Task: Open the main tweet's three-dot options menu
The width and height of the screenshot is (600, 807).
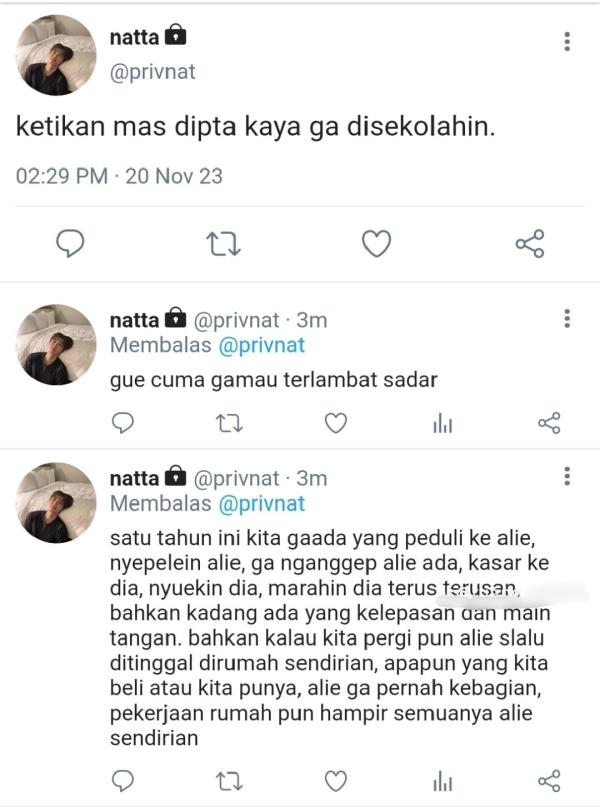Action: [x=567, y=41]
